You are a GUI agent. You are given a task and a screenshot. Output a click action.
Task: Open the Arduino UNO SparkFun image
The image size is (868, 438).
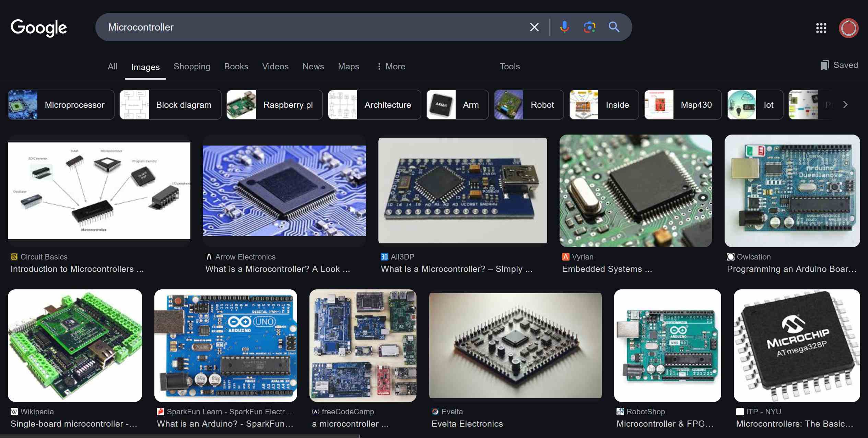pos(225,345)
